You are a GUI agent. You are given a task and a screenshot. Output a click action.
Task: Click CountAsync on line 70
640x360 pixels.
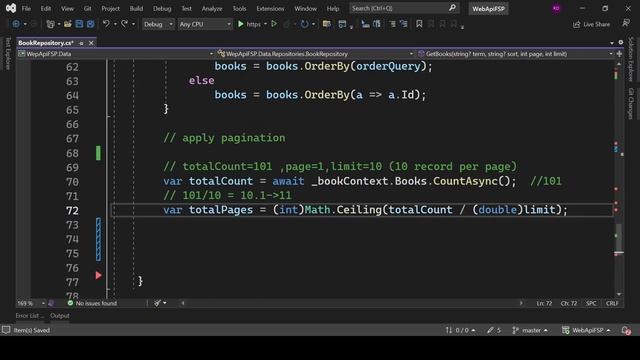[x=465, y=181]
